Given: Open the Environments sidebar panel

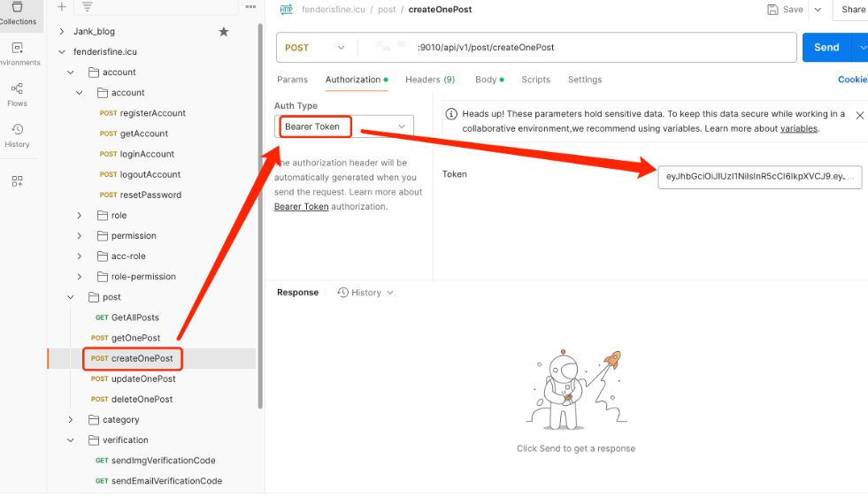Looking at the screenshot, I should click(18, 53).
